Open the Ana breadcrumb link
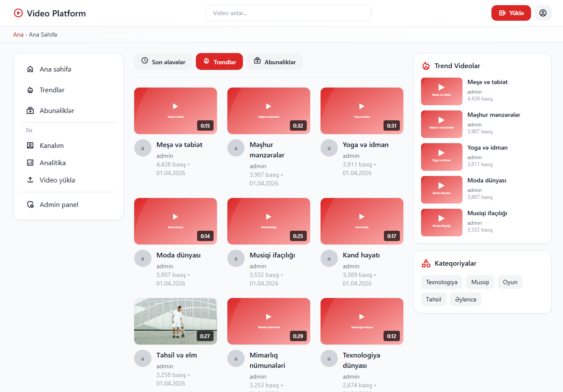Screen dimensions: 563x392 click(18, 34)
